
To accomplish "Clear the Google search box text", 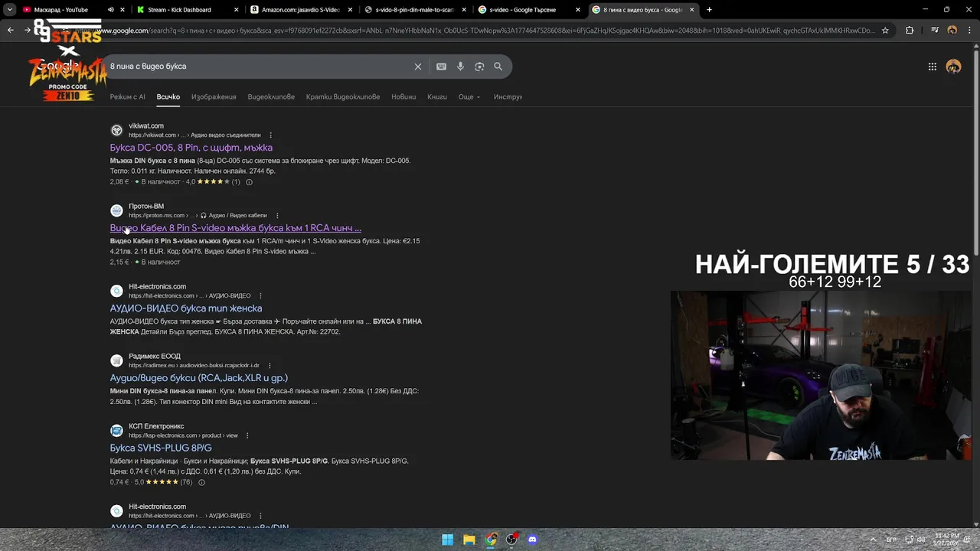I will pos(418,67).
